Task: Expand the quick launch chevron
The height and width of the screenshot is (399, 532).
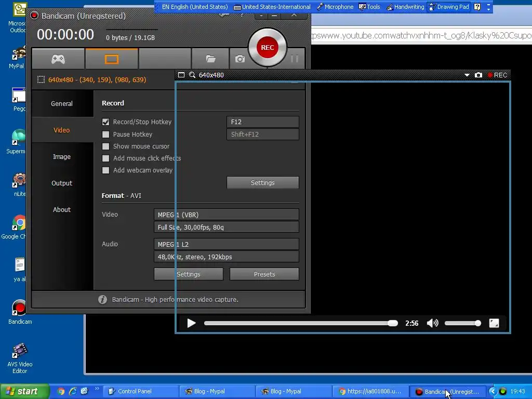Action: [97, 389]
